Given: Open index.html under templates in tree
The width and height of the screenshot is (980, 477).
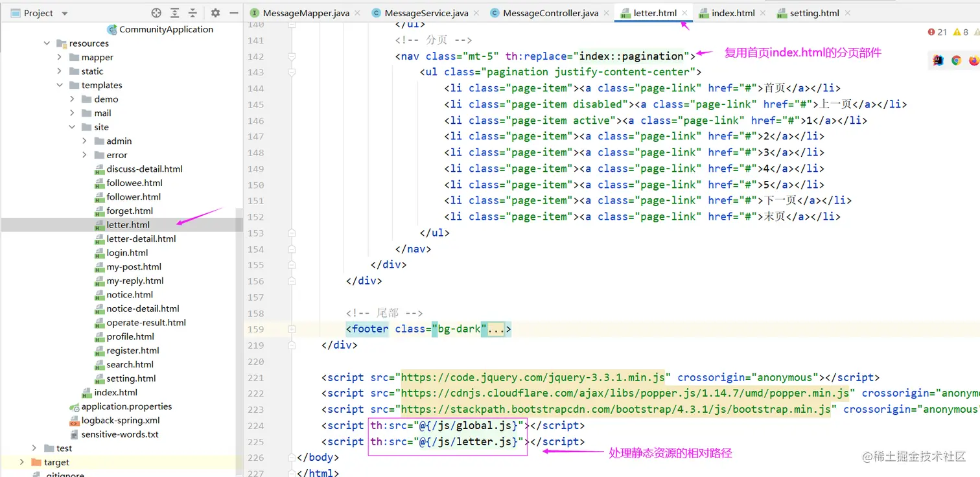Looking at the screenshot, I should coord(115,392).
